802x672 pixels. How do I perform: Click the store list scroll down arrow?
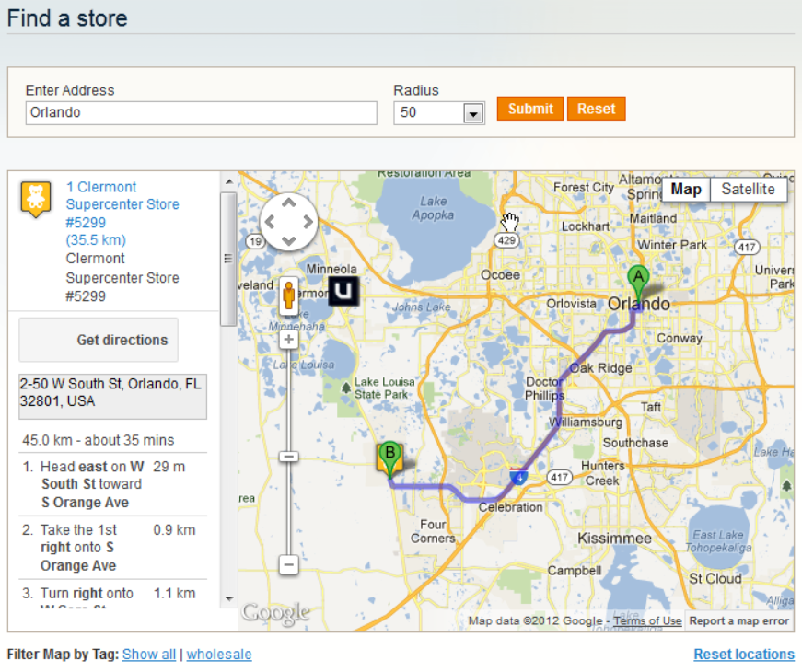point(228,598)
